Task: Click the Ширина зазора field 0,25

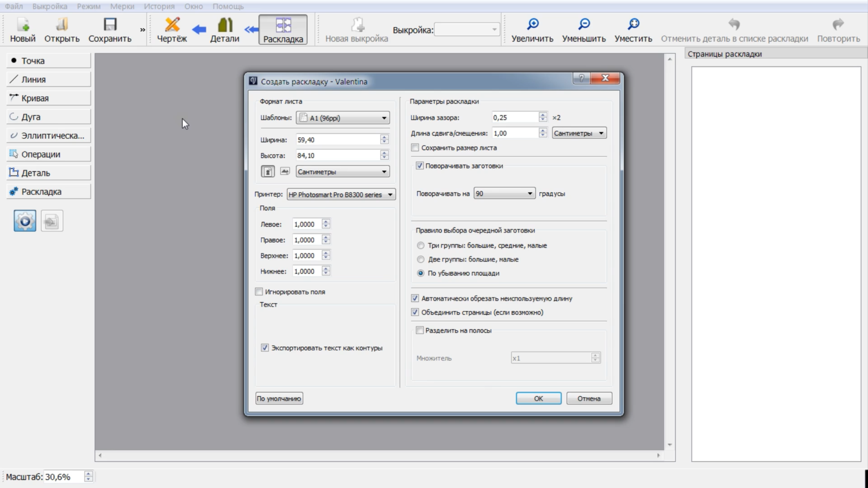Action: 515,118
